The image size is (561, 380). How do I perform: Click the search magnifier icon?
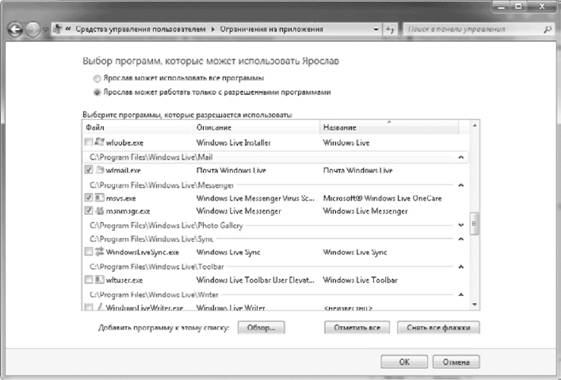547,29
